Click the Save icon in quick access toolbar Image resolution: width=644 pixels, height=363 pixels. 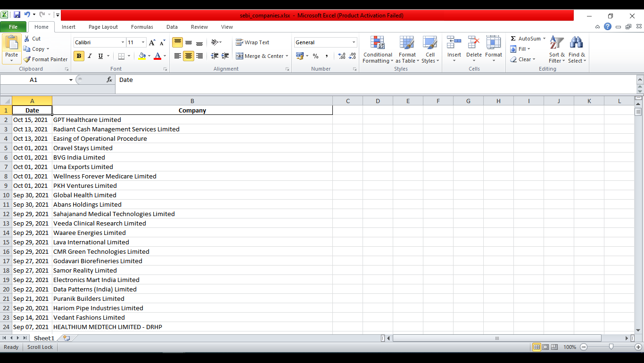(17, 15)
